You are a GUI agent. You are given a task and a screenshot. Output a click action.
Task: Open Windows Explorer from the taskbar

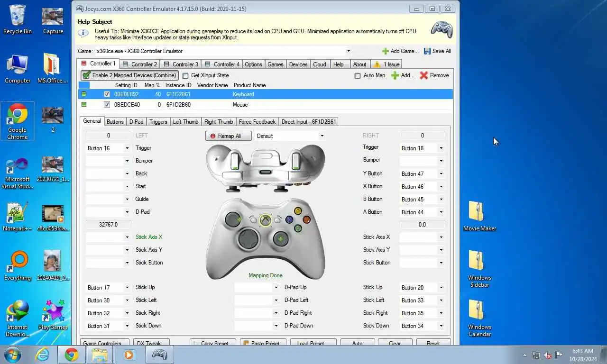(100, 355)
